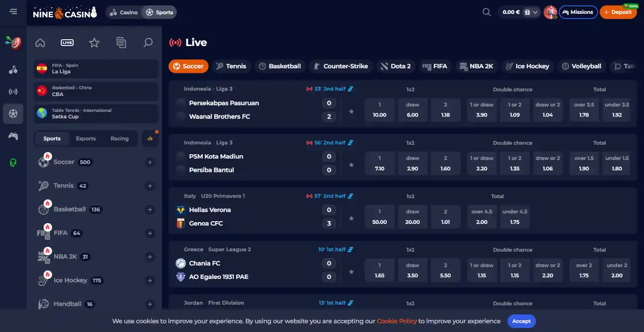Image resolution: width=644 pixels, height=332 pixels.
Task: Bet under 3.5 at 1.92
Action: point(617,110)
